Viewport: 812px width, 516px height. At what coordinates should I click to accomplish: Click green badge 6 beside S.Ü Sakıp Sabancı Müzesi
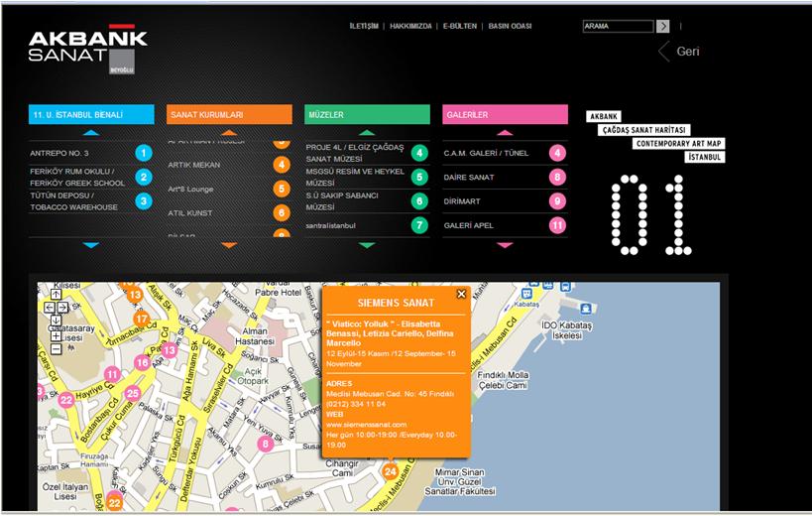point(419,201)
